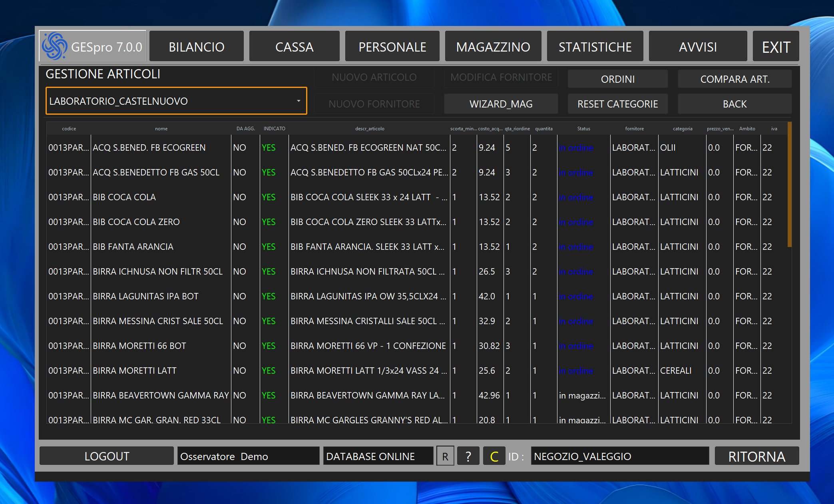Click the GESpro 7.0.0 logo button
The image size is (834, 504).
pos(93,46)
